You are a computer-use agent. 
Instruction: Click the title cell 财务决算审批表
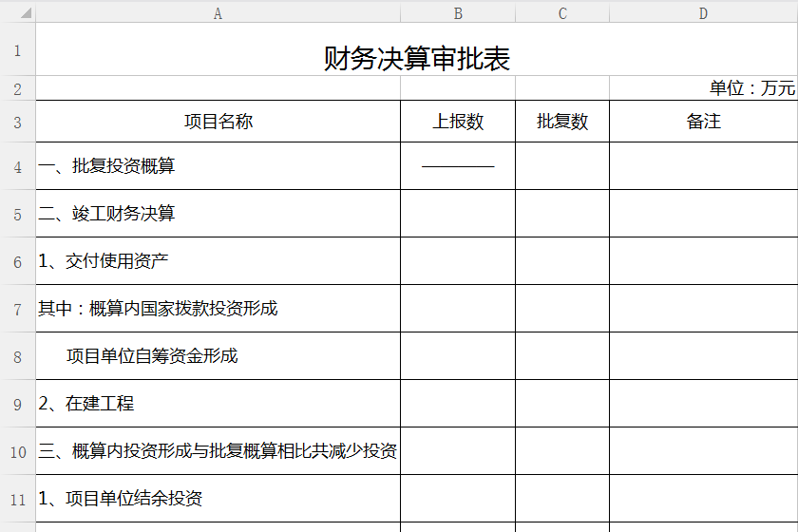click(x=416, y=59)
